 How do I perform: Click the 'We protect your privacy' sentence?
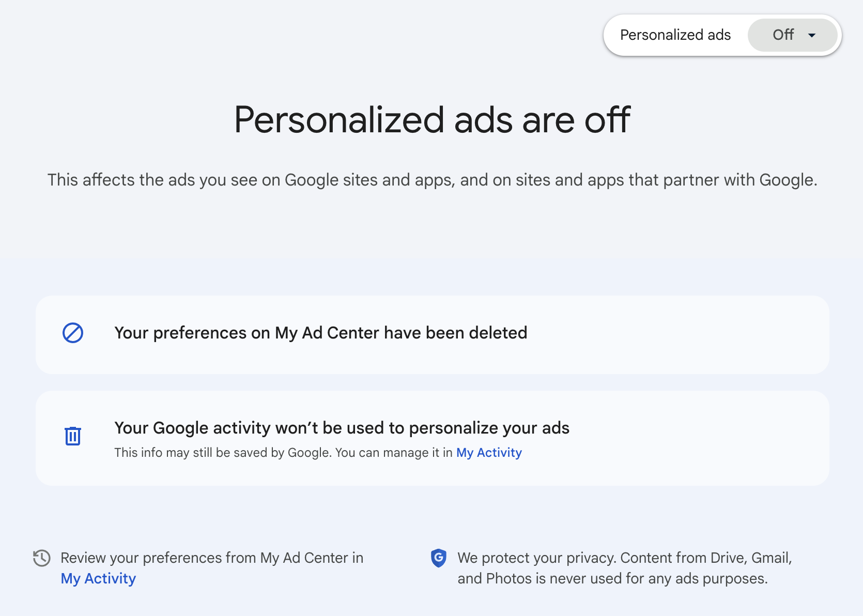tap(624, 558)
